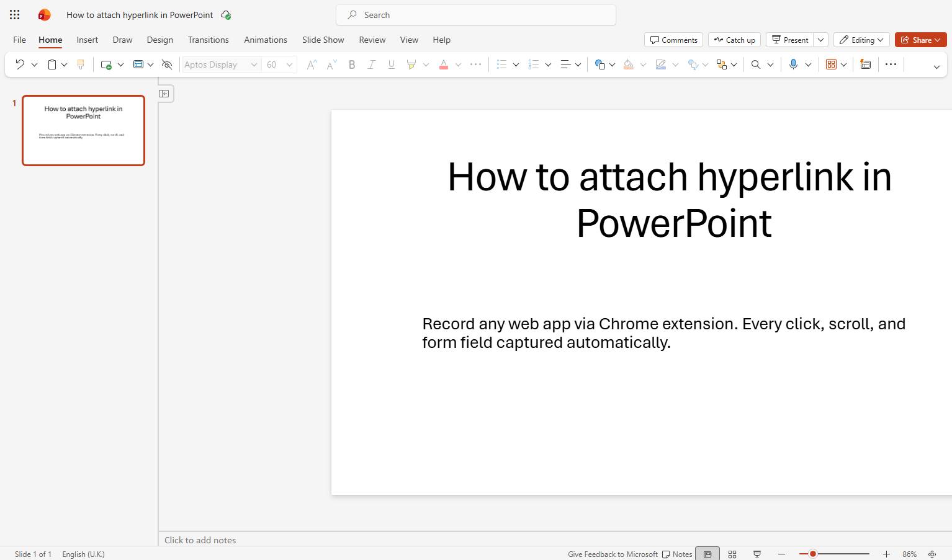Increase font size icon
The width and height of the screenshot is (952, 560).
(x=312, y=64)
